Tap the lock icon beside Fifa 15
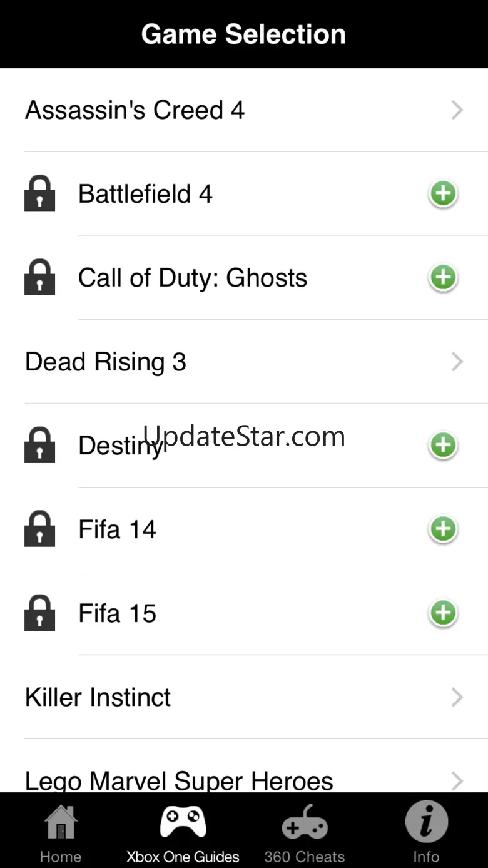The height and width of the screenshot is (868, 488). 40,613
